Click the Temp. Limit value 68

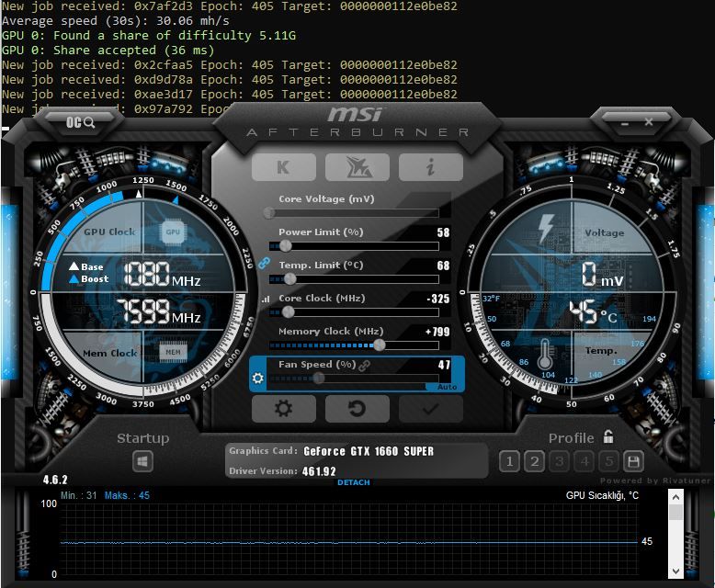pyautogui.click(x=443, y=266)
